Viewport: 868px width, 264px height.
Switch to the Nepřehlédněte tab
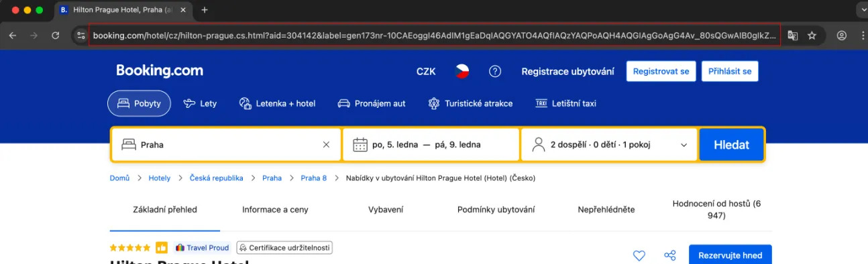tap(606, 210)
